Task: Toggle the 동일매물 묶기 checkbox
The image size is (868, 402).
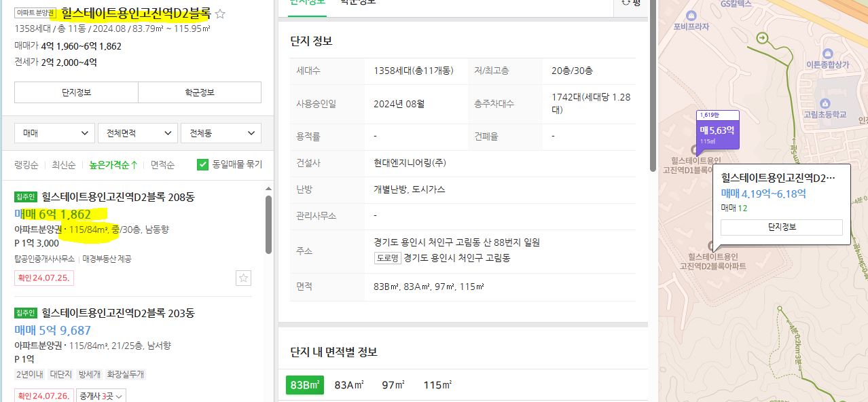Action: point(202,164)
